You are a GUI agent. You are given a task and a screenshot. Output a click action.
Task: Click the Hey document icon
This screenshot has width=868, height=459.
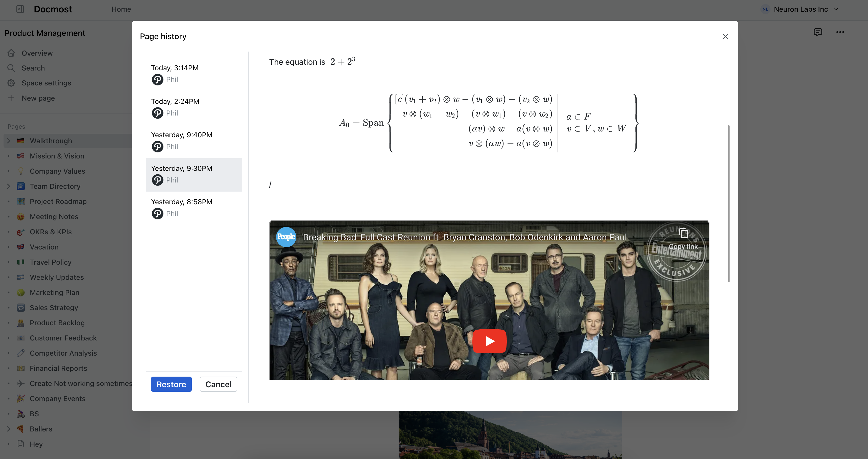(x=20, y=444)
